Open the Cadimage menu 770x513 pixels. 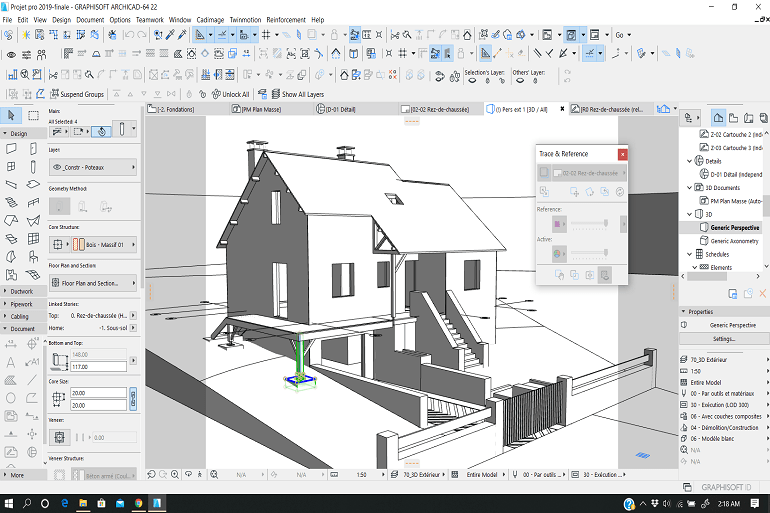[x=210, y=19]
